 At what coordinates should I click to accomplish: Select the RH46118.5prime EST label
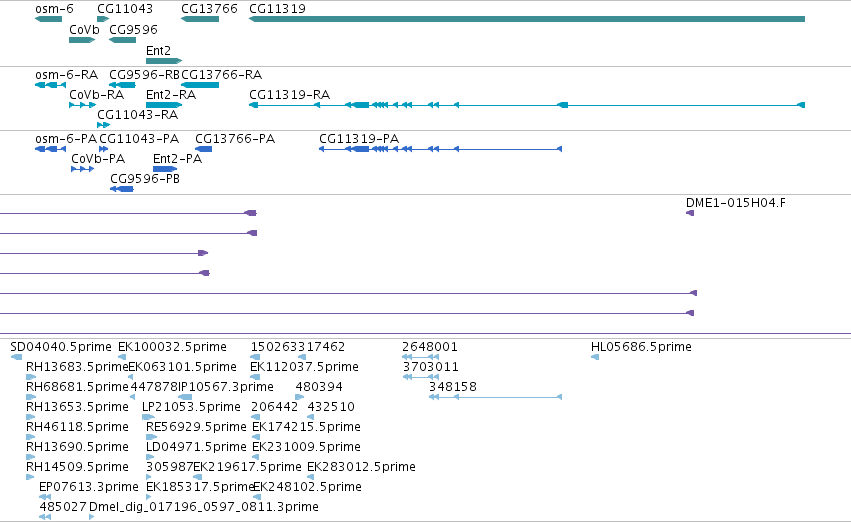coord(78,427)
